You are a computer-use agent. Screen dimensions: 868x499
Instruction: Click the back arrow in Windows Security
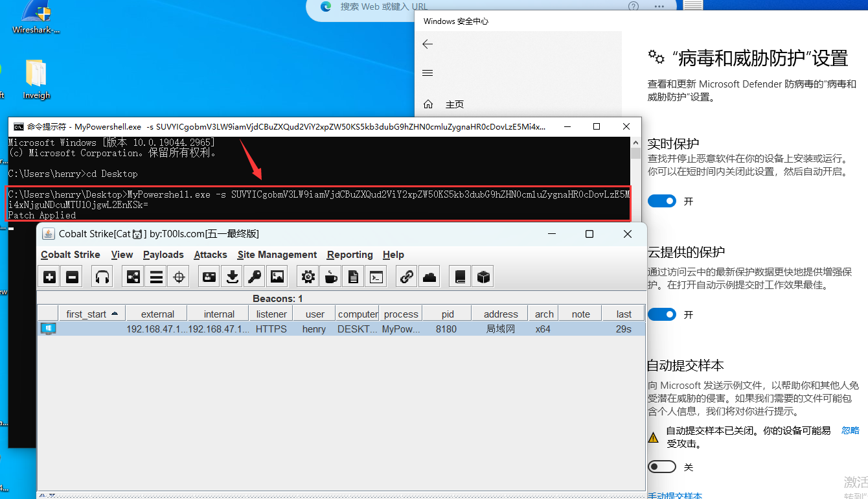[x=427, y=44]
